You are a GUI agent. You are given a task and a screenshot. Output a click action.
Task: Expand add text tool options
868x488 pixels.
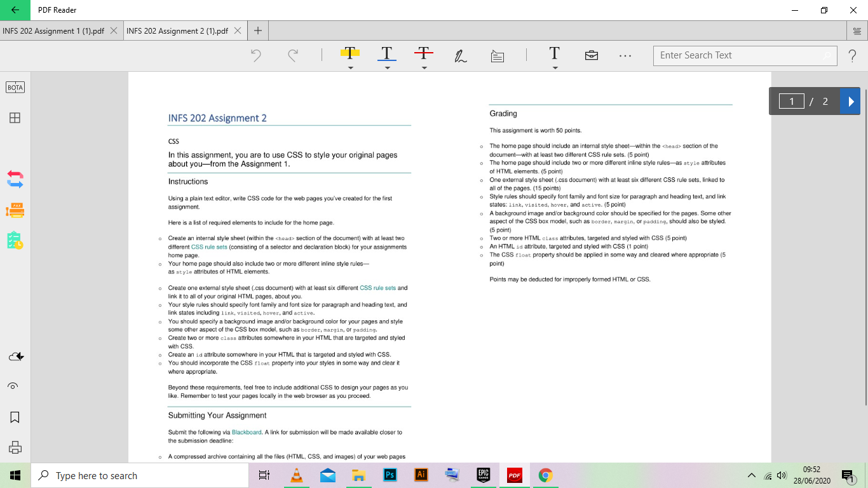(555, 68)
